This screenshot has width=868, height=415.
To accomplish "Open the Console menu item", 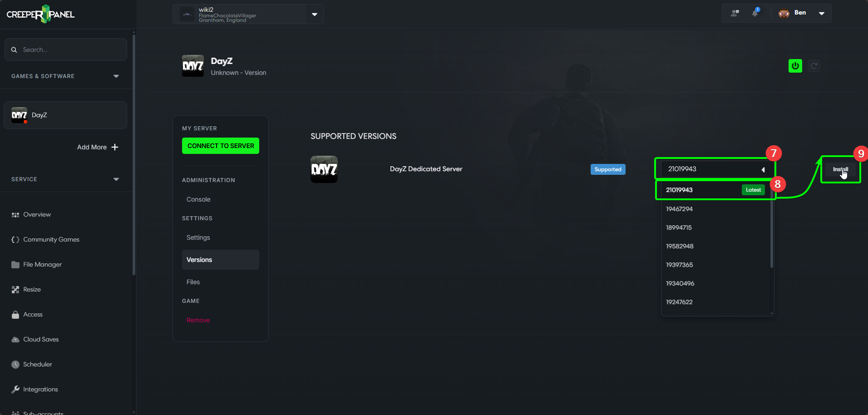I will click(198, 199).
